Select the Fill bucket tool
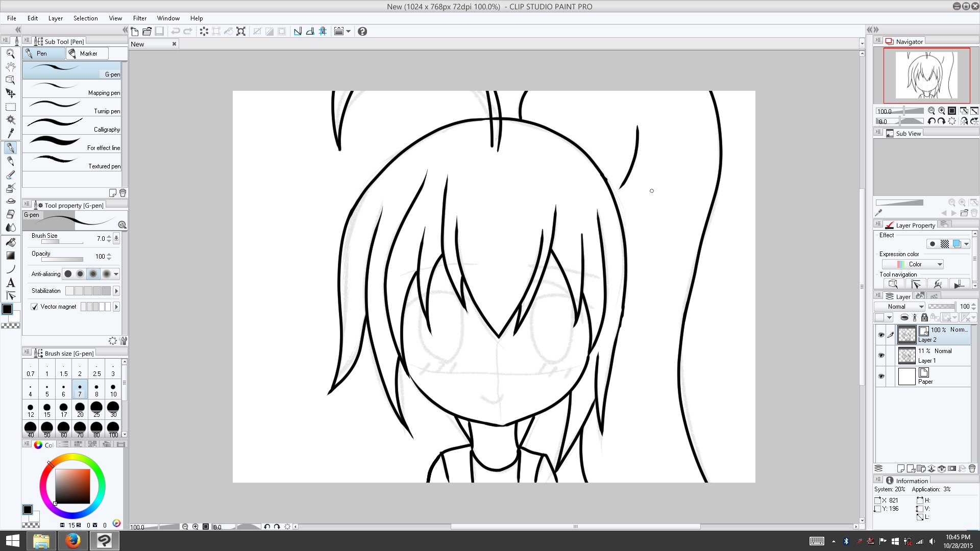The height and width of the screenshot is (551, 980). pos(10,242)
